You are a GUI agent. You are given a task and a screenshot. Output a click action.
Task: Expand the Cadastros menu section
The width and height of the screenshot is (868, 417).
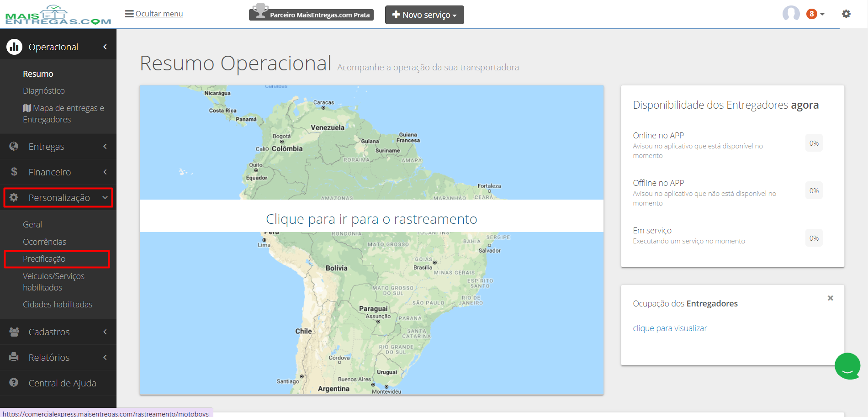pyautogui.click(x=58, y=332)
